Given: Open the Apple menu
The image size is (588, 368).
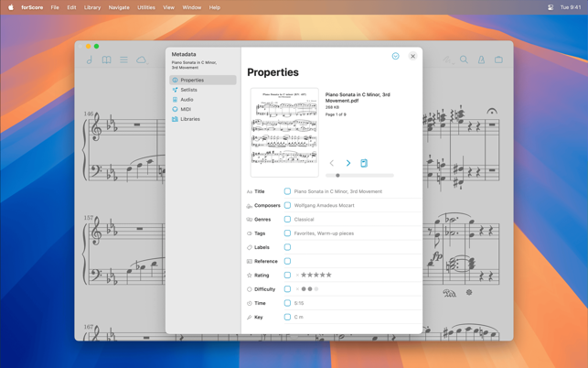Looking at the screenshot, I should [x=11, y=7].
